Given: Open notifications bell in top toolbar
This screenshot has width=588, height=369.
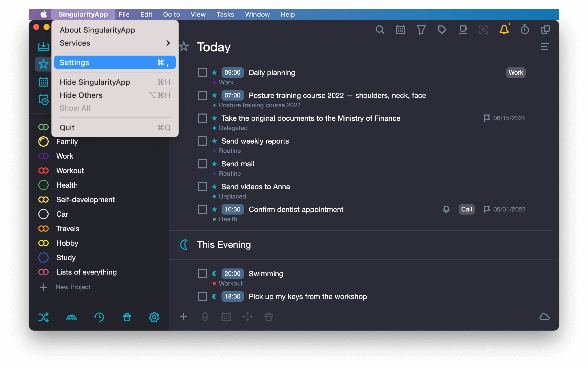Looking at the screenshot, I should (x=504, y=29).
